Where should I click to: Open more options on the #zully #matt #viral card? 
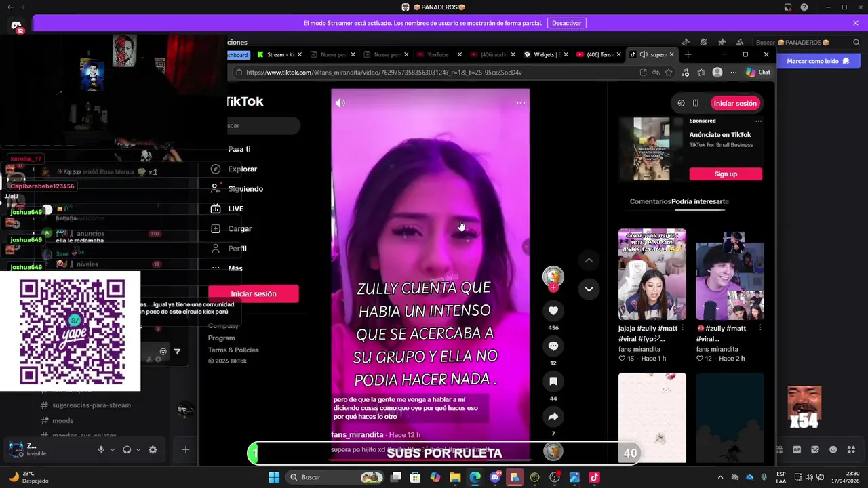[759, 328]
